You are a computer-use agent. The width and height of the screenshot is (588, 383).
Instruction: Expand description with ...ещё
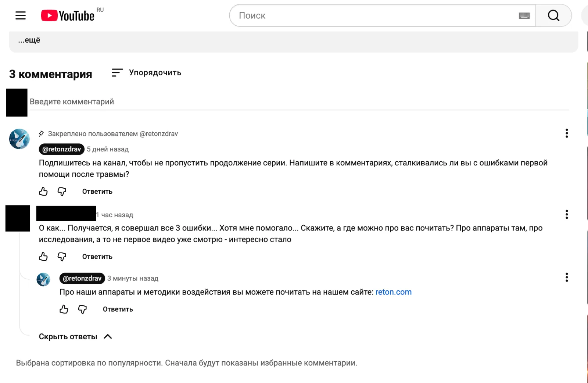[x=29, y=40]
